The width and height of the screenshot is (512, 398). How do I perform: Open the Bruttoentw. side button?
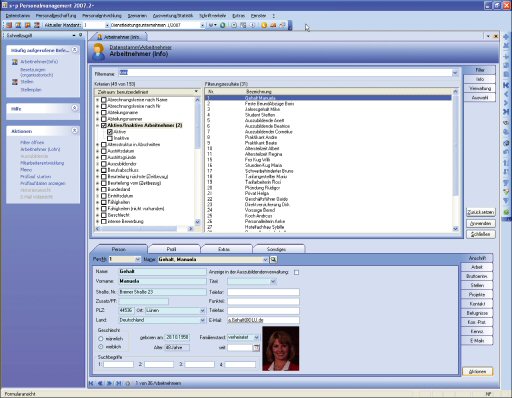tap(477, 276)
